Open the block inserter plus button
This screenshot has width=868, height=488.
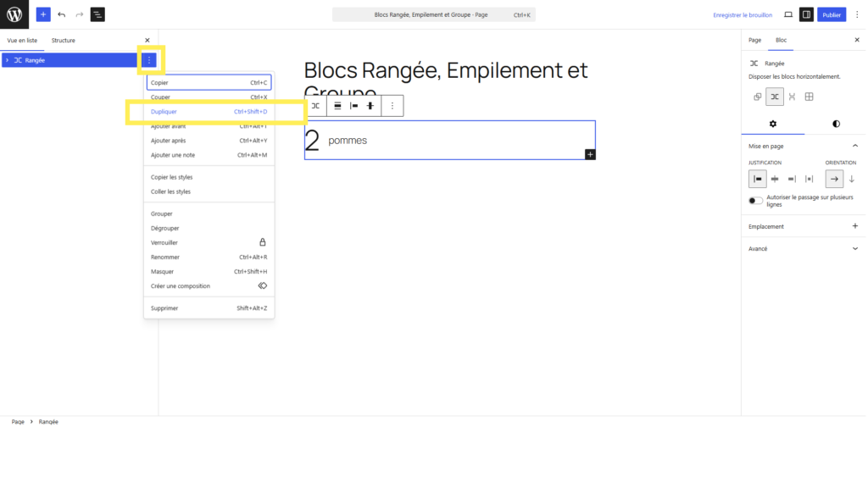coord(43,14)
